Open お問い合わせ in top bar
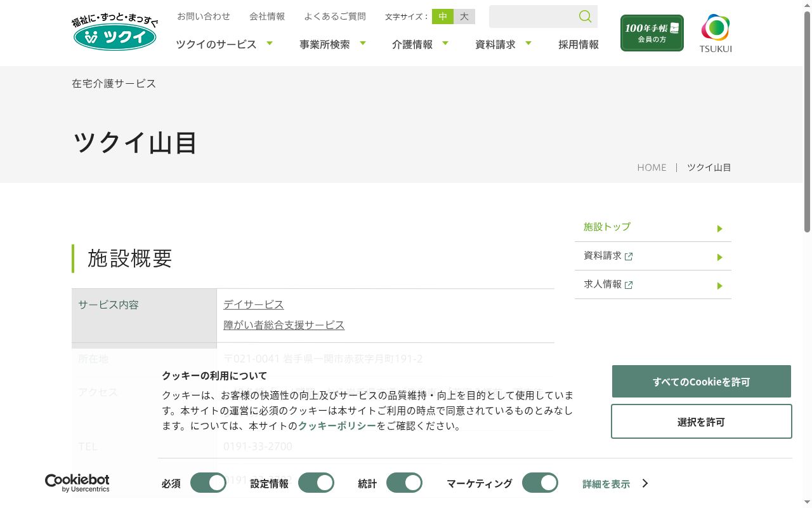The height and width of the screenshot is (508, 812). [x=204, y=17]
